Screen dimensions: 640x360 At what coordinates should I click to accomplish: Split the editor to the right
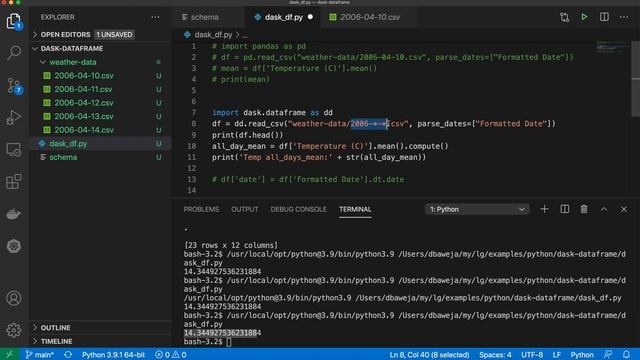point(604,17)
